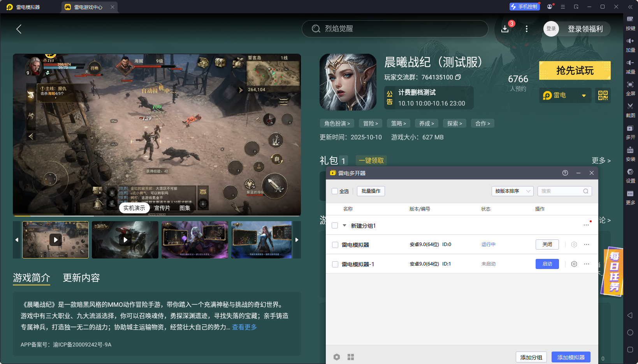Open the 养成 category tag
Screen dimensions: 638x364
(x=427, y=123)
